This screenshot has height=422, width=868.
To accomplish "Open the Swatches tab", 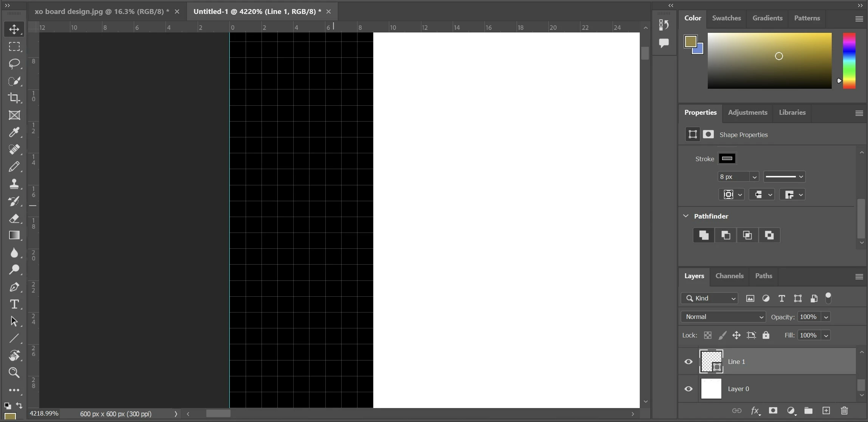I will point(726,18).
